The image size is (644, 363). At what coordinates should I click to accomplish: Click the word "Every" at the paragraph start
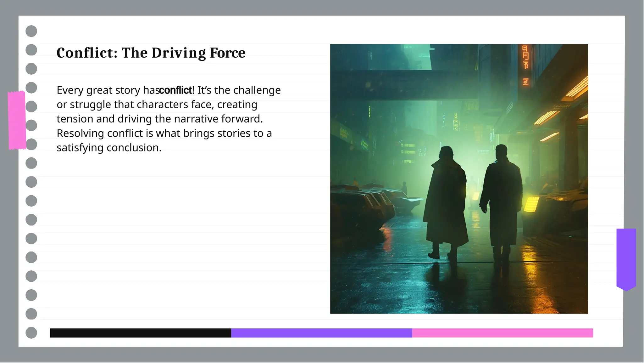pyautogui.click(x=70, y=90)
